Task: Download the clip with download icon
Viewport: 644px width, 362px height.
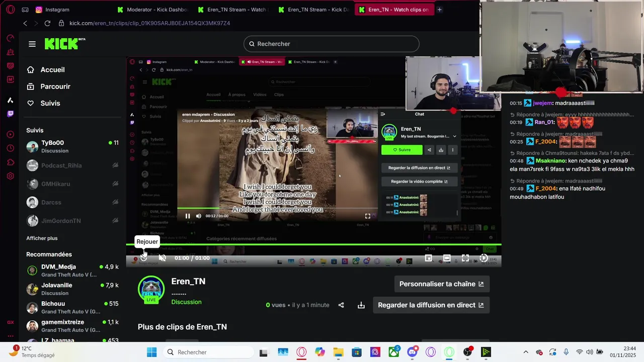Action: [x=361, y=305]
